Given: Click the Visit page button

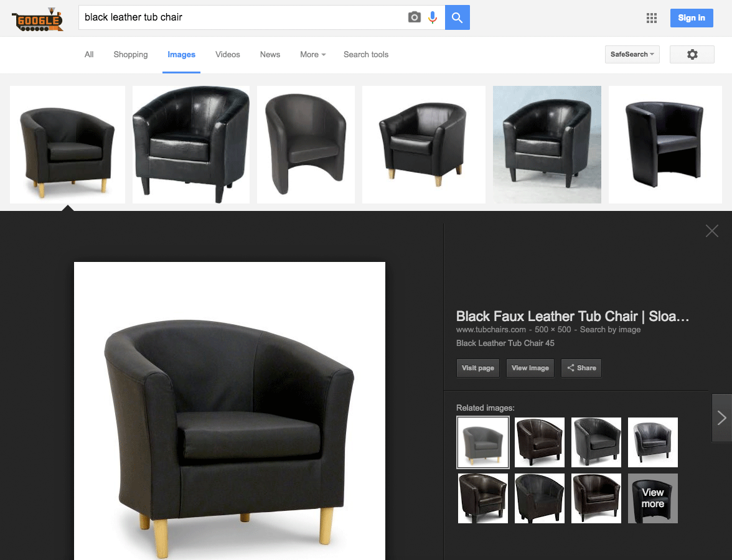Looking at the screenshot, I should click(x=477, y=368).
